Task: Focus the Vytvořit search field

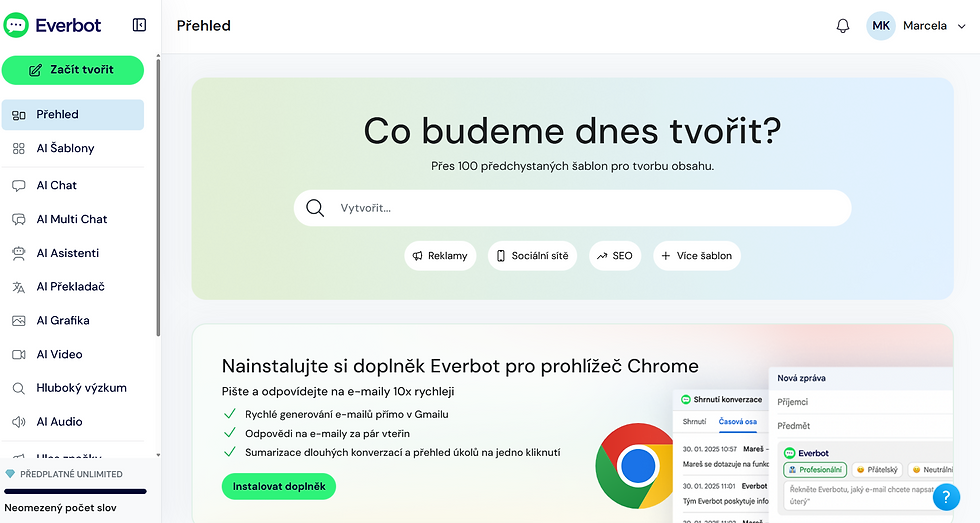Action: tap(572, 208)
